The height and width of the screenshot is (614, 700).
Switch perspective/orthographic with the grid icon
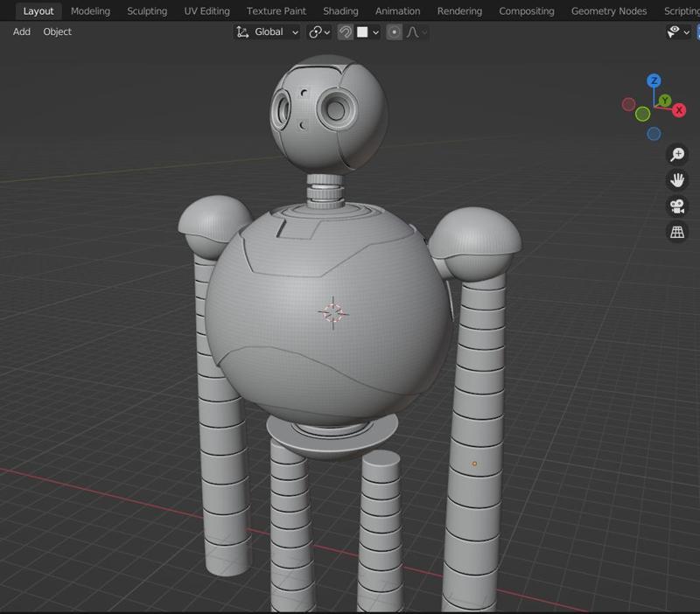(x=677, y=232)
